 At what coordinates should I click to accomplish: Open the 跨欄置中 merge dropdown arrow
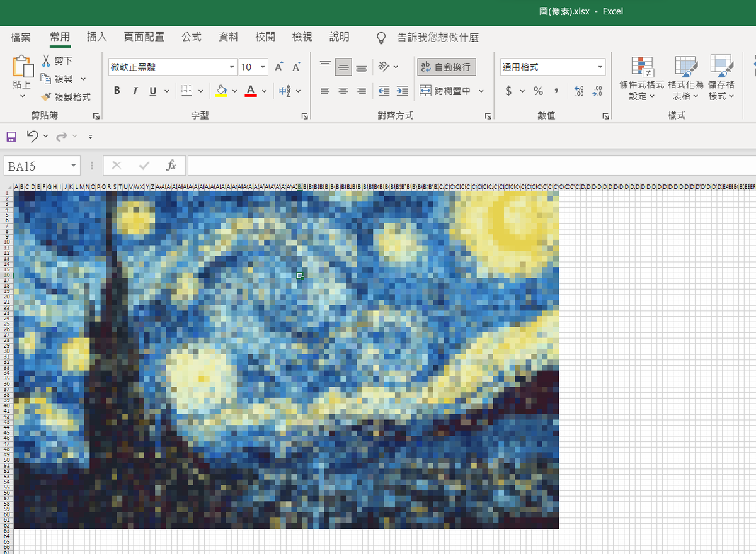481,91
